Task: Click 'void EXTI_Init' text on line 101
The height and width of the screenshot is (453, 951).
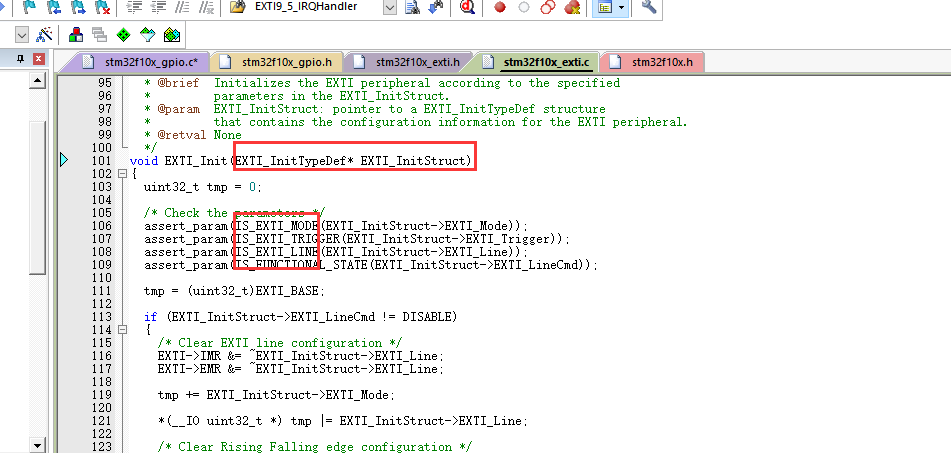Action: tap(178, 161)
